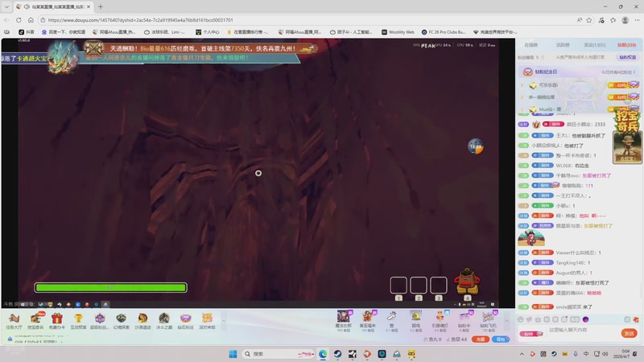Send the 魔法女郎 gift

344,320
